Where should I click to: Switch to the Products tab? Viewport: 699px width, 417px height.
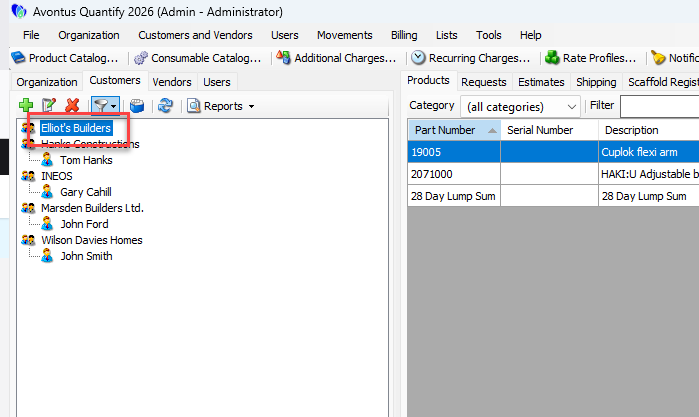[428, 80]
